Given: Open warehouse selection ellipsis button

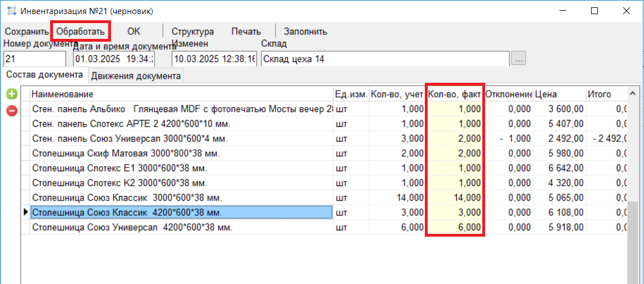Looking at the screenshot, I should point(518,59).
